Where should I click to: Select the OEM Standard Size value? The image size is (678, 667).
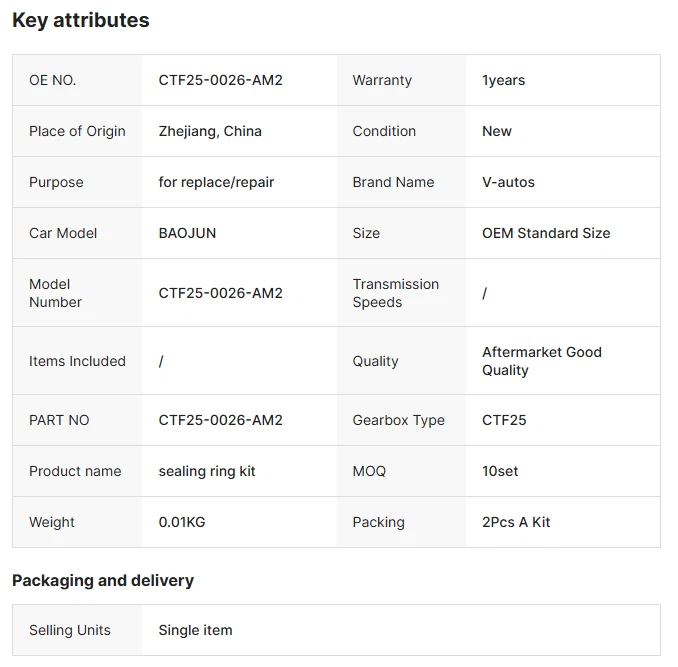(546, 233)
